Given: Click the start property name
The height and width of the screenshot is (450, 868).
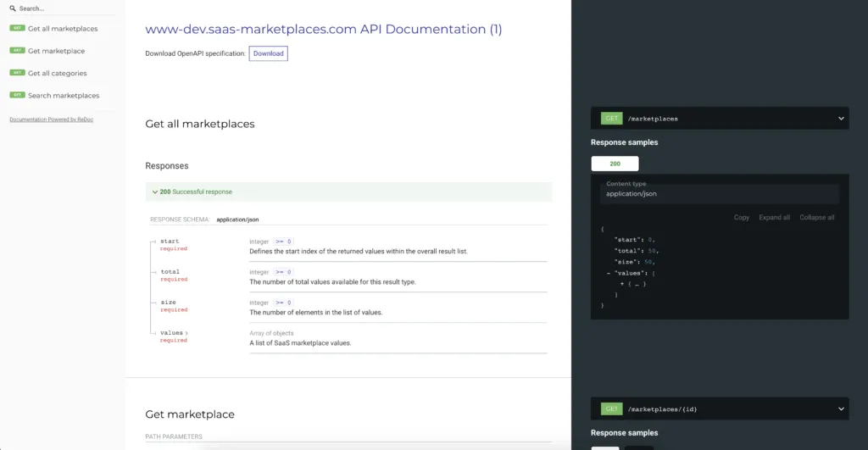Looking at the screenshot, I should tap(170, 242).
